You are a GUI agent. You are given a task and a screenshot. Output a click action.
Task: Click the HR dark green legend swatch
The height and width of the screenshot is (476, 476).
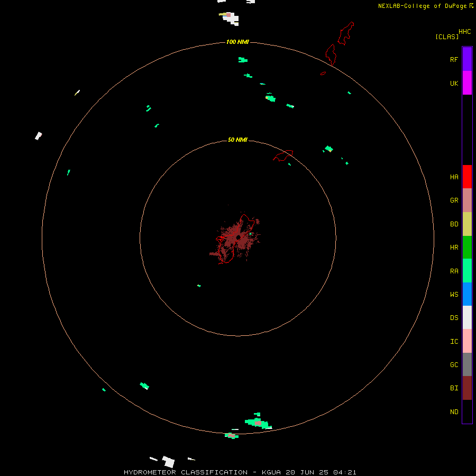[467, 248]
